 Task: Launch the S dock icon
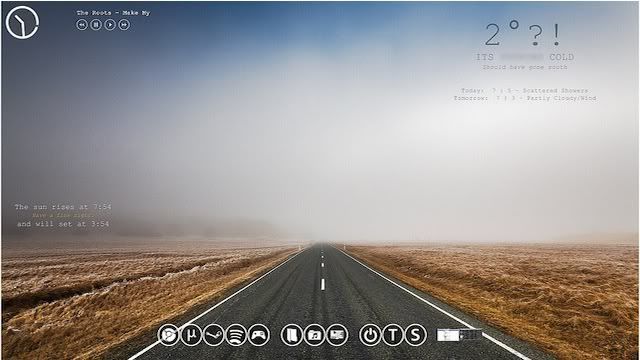415,335
